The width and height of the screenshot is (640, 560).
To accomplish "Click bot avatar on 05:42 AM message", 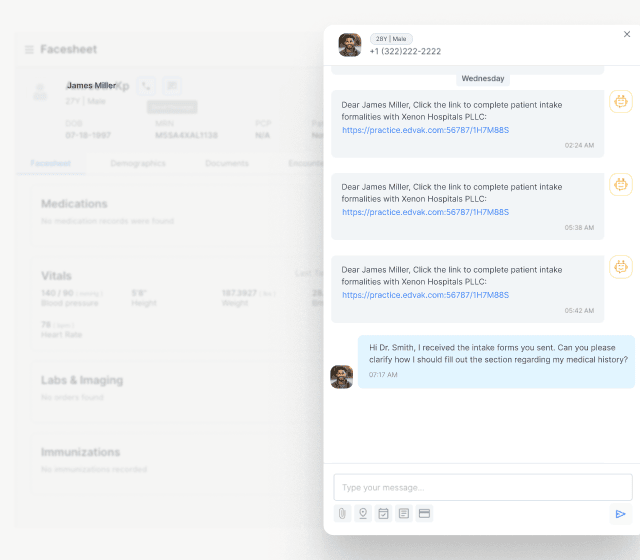I will tap(621, 267).
